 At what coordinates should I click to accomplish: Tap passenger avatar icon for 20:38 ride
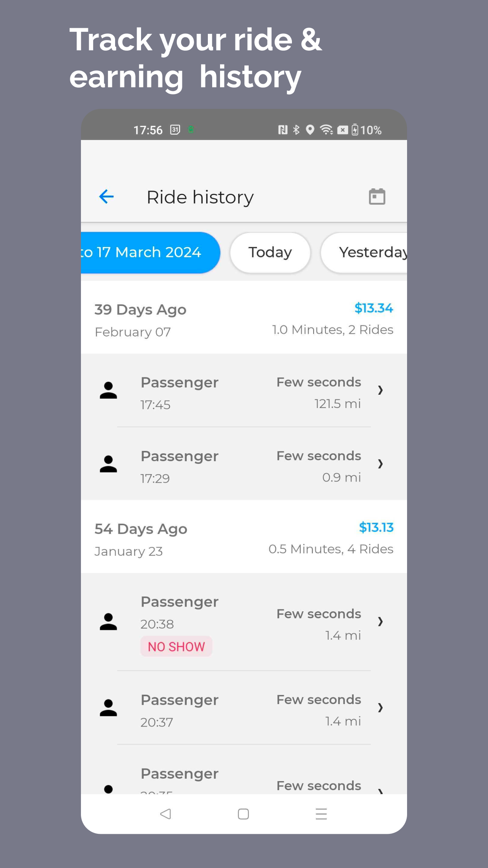[x=108, y=622]
